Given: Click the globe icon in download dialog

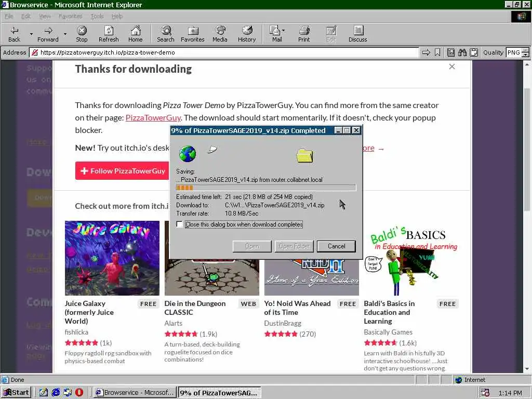Looking at the screenshot, I should coord(187,154).
